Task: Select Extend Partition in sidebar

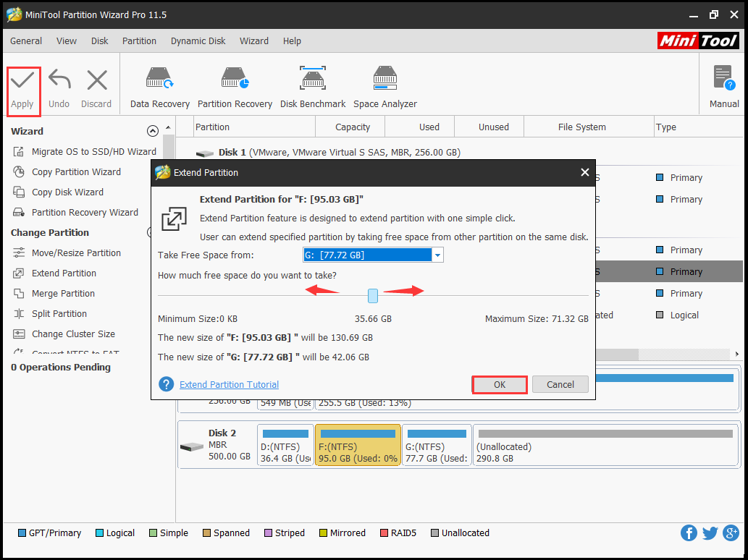Action: pyautogui.click(x=54, y=273)
